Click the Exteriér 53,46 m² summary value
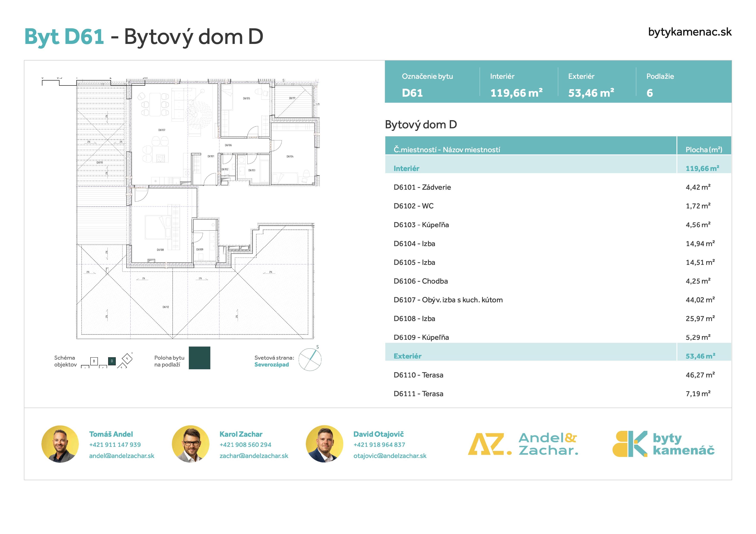Screen dimensions: 756x534 click(591, 93)
